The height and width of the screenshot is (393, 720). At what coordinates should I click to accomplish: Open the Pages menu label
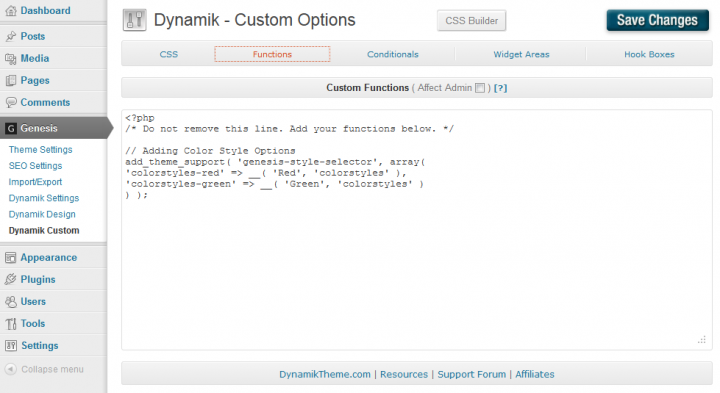click(x=35, y=80)
